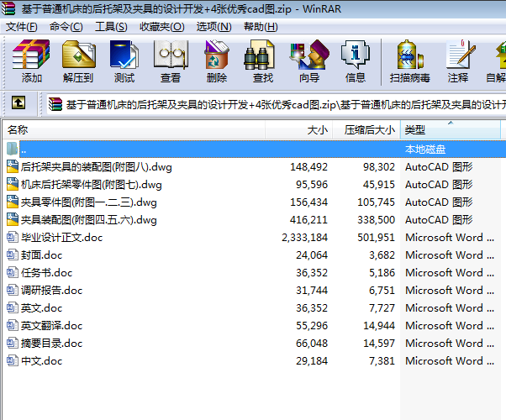
Task: Click compressed size value 7,381
Action: 382,361
